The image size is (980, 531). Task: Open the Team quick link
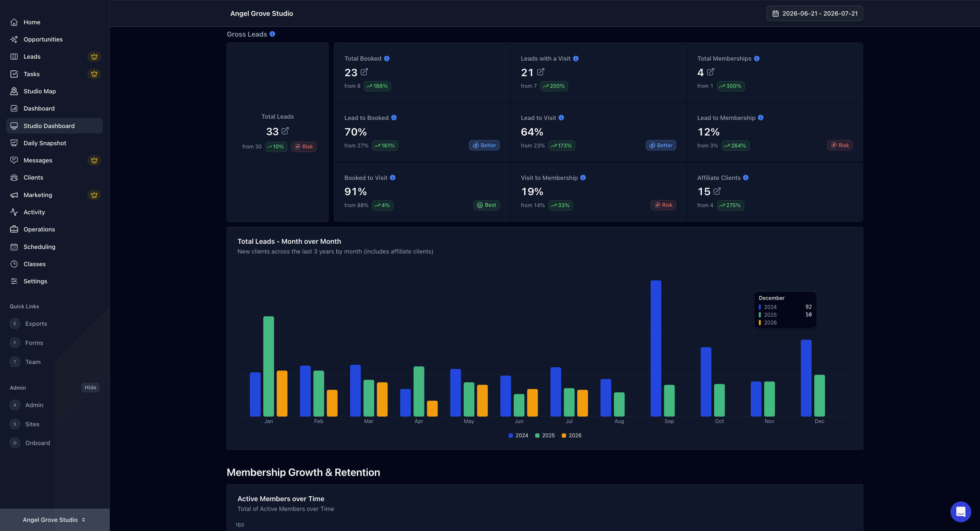(x=33, y=362)
